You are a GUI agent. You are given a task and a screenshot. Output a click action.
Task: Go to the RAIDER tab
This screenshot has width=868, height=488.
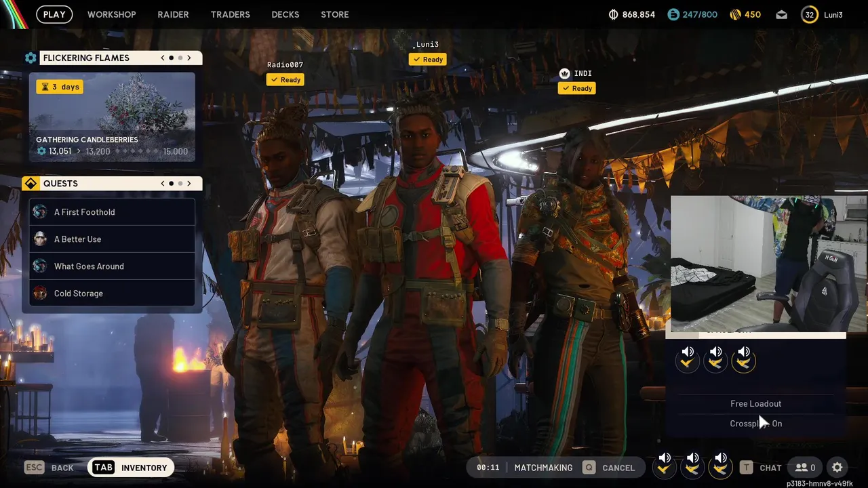173,14
